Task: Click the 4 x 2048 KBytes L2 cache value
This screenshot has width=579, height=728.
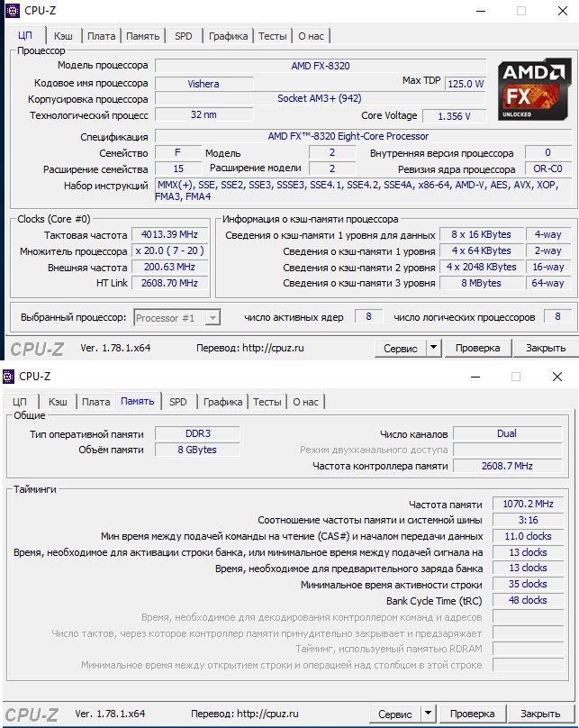Action: click(481, 267)
